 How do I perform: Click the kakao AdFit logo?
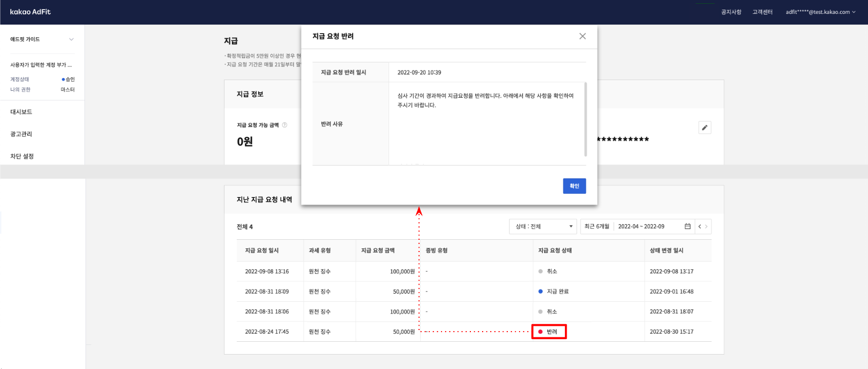pyautogui.click(x=30, y=12)
